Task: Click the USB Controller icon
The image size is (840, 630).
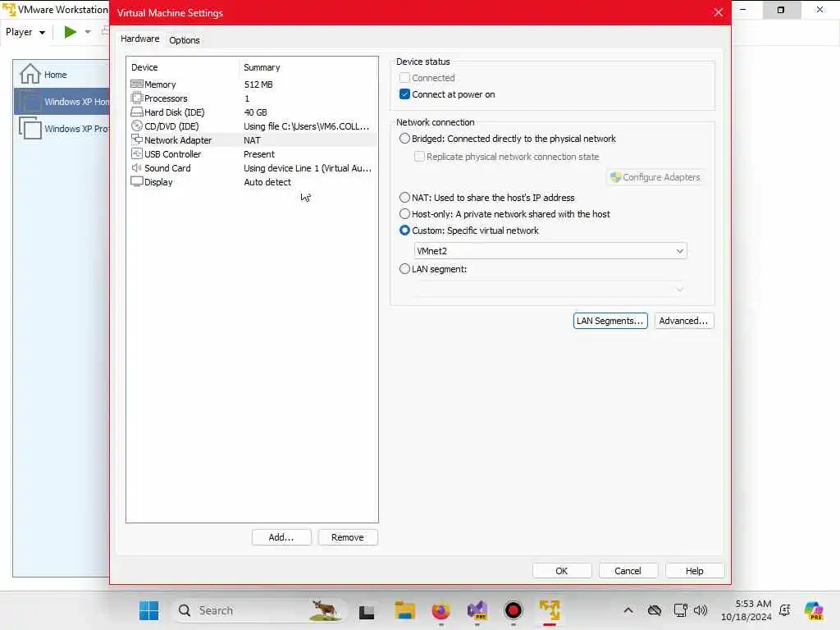Action: tap(137, 153)
